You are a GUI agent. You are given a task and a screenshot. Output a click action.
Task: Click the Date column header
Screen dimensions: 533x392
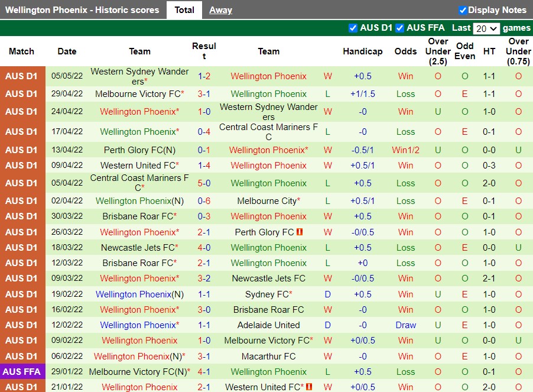67,51
